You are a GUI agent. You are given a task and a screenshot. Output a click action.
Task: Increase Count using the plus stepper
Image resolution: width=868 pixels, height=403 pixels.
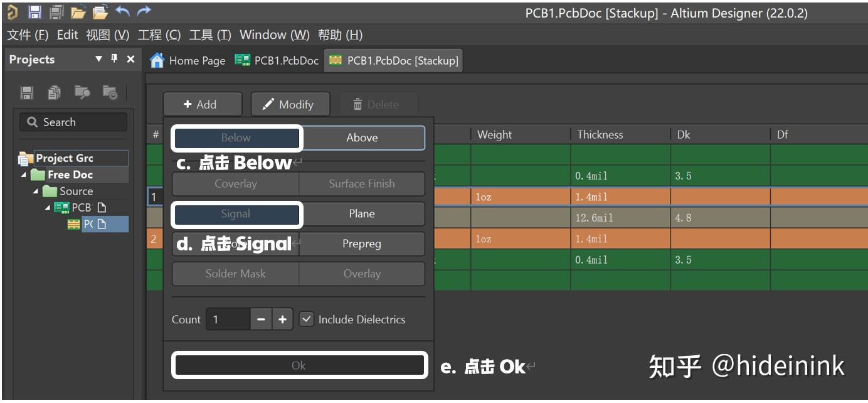[282, 320]
